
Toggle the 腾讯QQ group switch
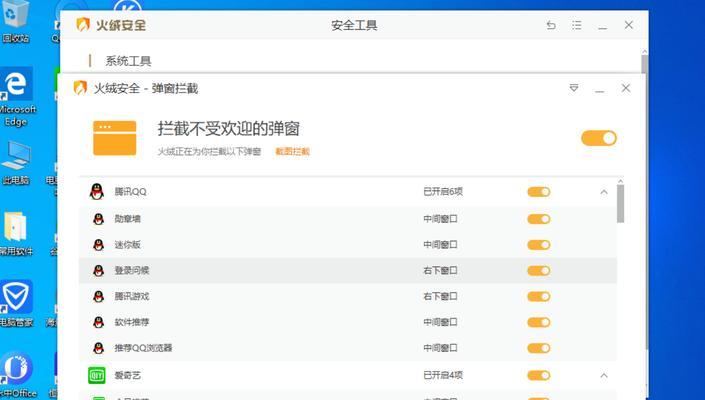[539, 192]
